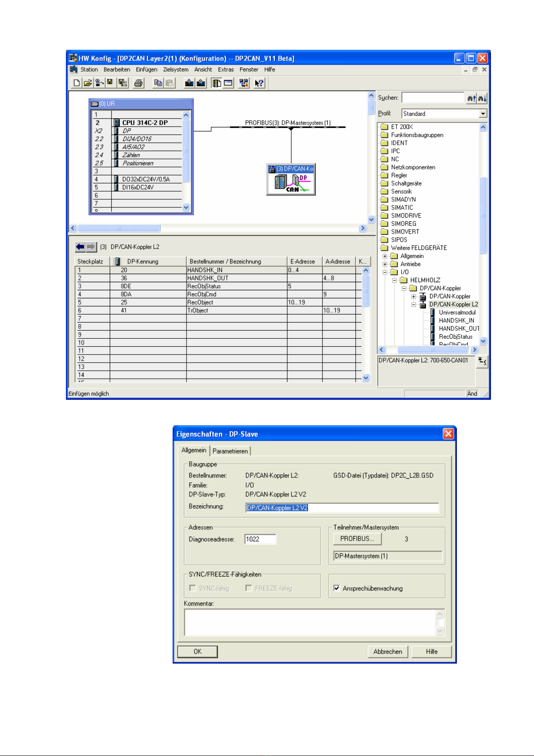Click the Diagnoseadresse field showing 1022
The image size is (534, 756).
[260, 539]
